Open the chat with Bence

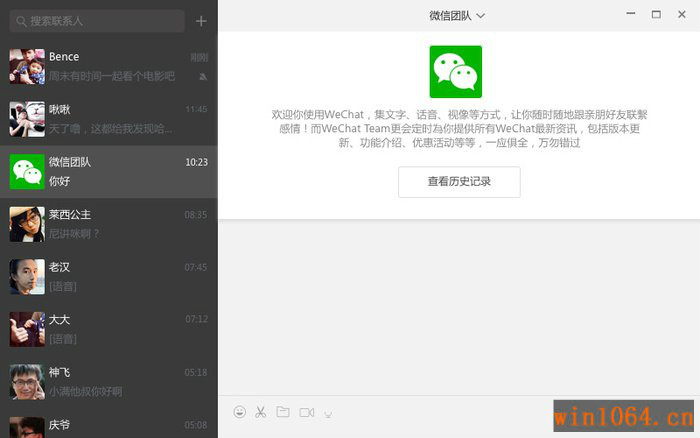coord(109,67)
